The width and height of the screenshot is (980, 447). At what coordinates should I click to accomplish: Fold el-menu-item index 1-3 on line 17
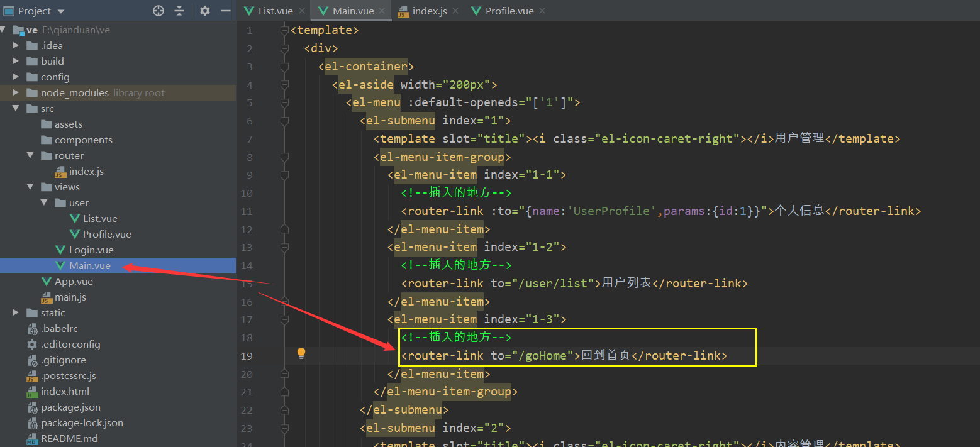(284, 319)
